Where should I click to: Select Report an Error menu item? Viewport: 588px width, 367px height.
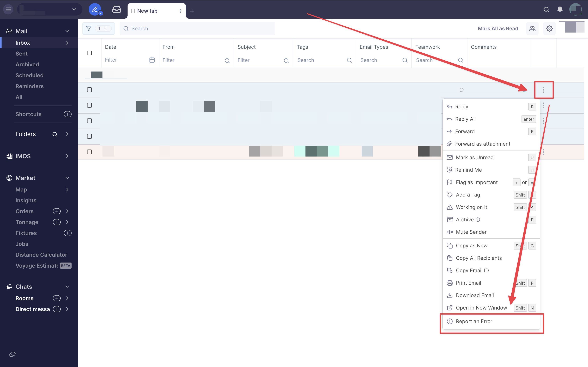pyautogui.click(x=474, y=321)
